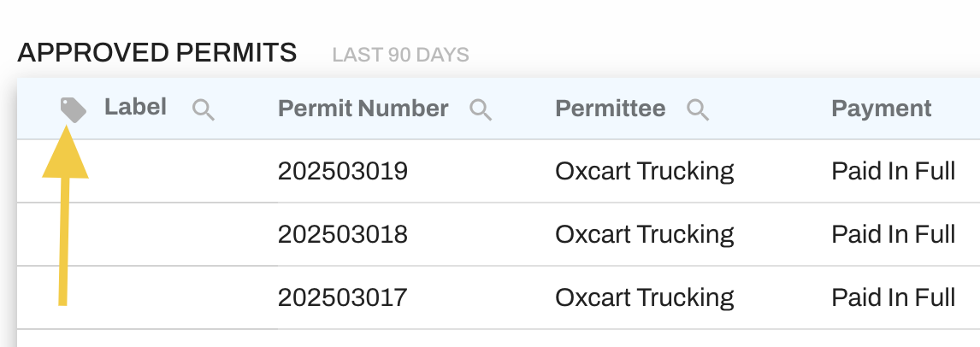Sort by Permit Number column header
The width and height of the screenshot is (980, 347).
point(363,109)
